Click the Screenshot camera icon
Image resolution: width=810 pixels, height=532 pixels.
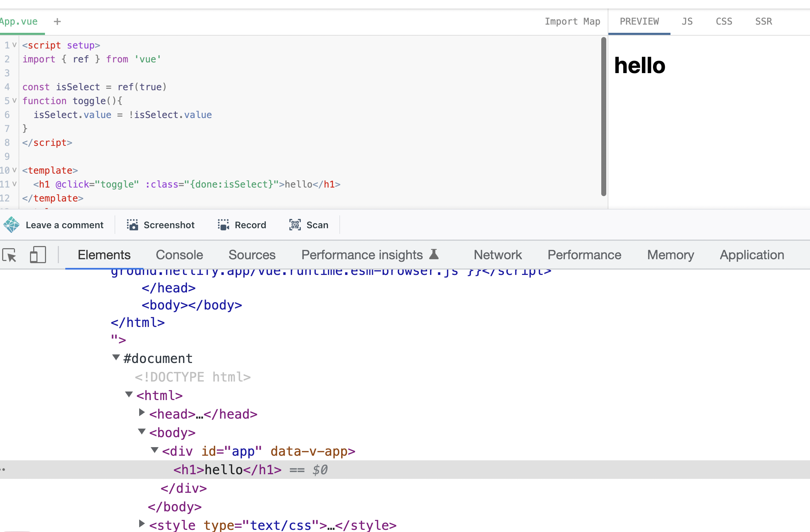132,225
